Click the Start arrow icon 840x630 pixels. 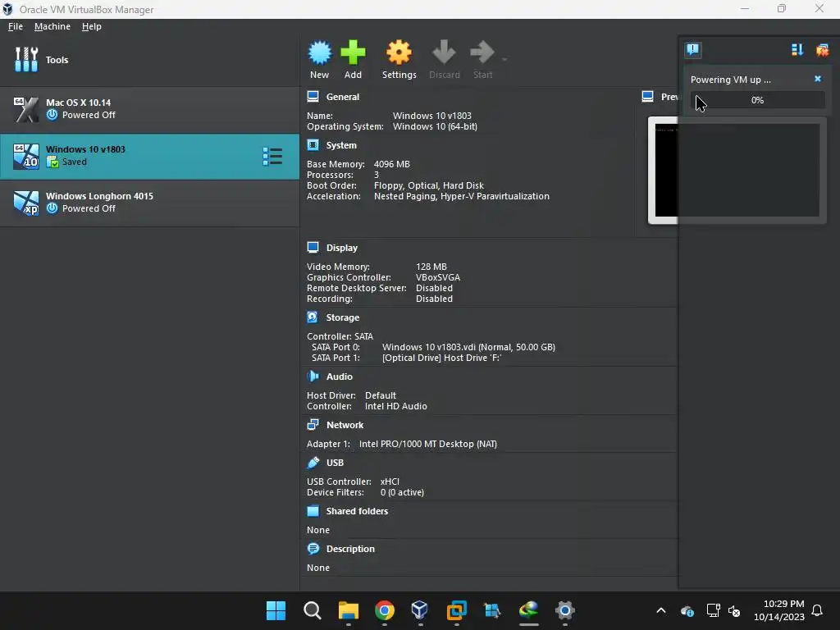click(482, 53)
